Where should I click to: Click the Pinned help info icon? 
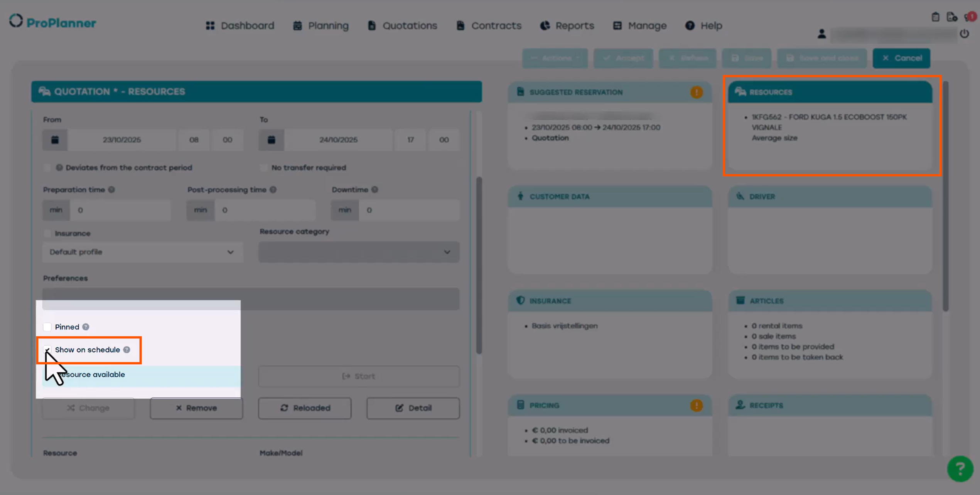(86, 327)
